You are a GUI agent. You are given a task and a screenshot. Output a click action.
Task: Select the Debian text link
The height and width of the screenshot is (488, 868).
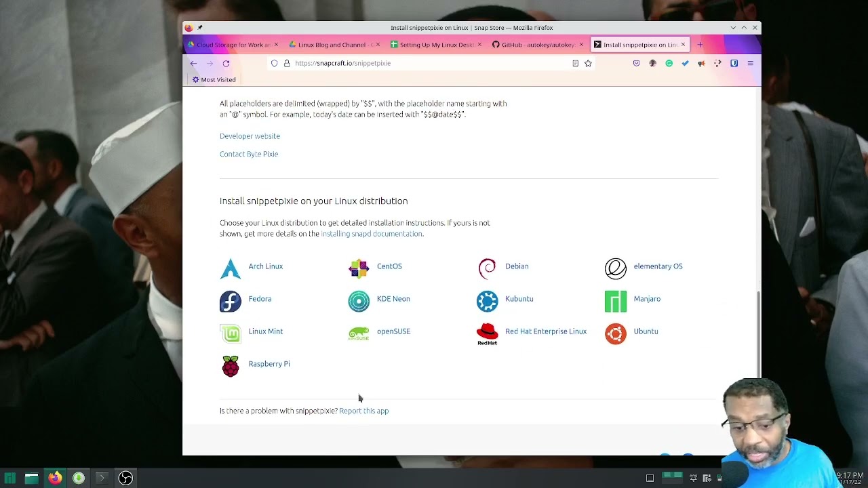click(517, 266)
